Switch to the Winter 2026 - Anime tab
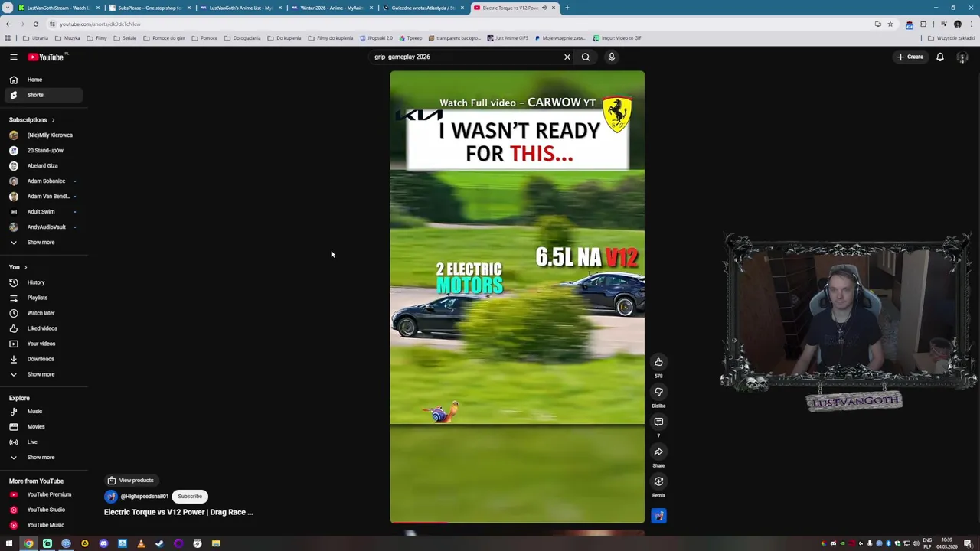 coord(332,8)
